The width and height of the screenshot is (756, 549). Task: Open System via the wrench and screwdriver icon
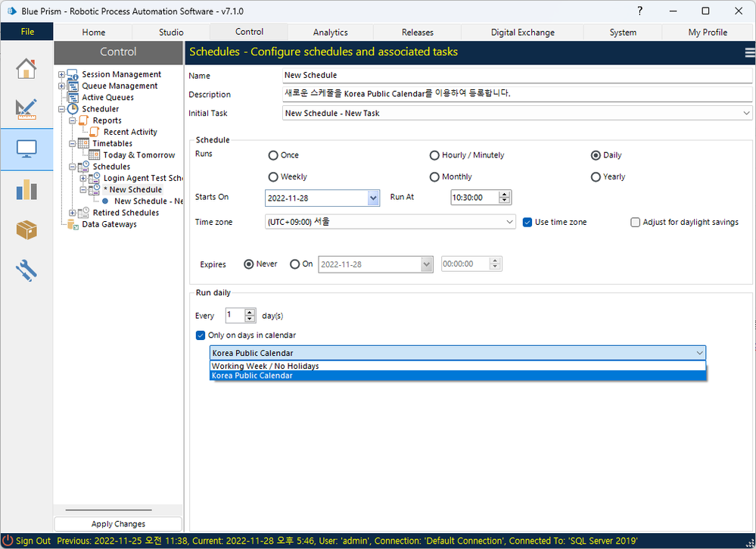[26, 270]
